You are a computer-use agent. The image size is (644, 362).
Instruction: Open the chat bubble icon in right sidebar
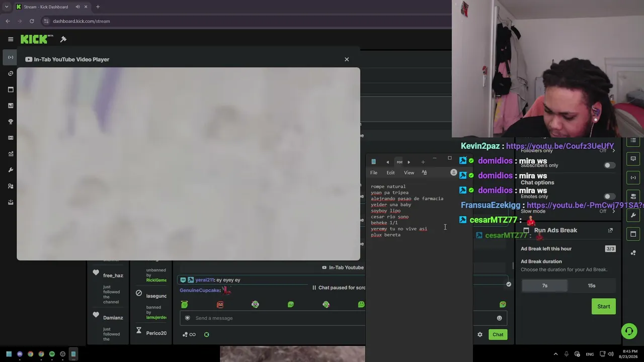(x=633, y=159)
